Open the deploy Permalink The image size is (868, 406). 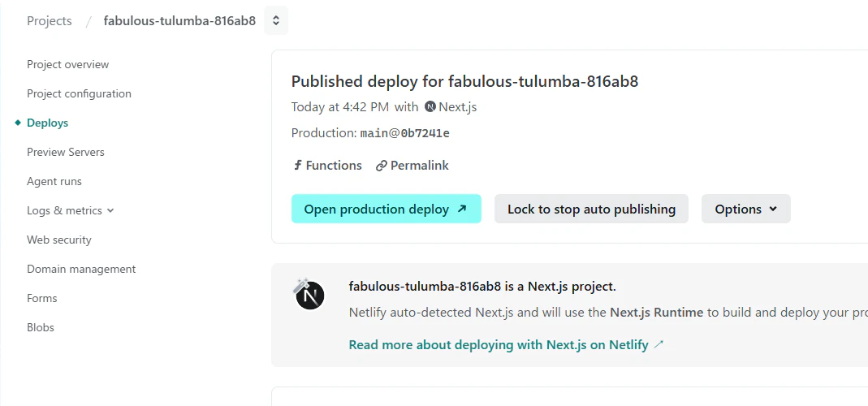[412, 166]
